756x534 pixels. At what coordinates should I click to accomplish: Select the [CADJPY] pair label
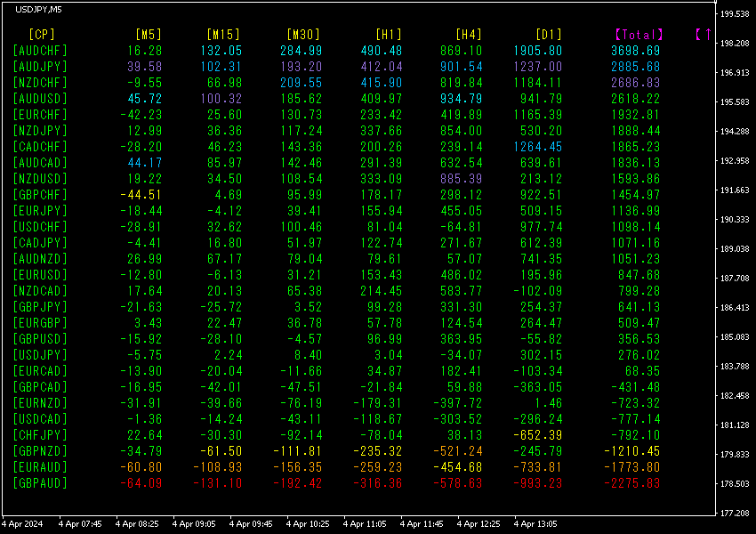pos(40,243)
